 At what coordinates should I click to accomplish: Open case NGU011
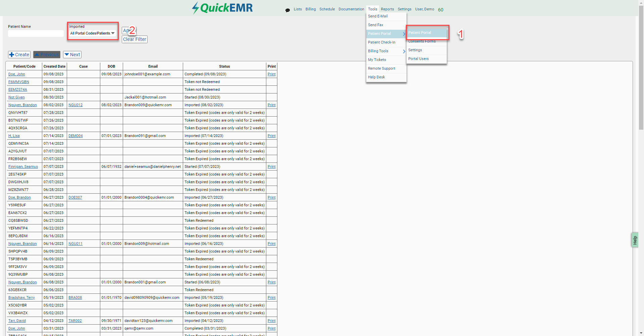coord(75,244)
